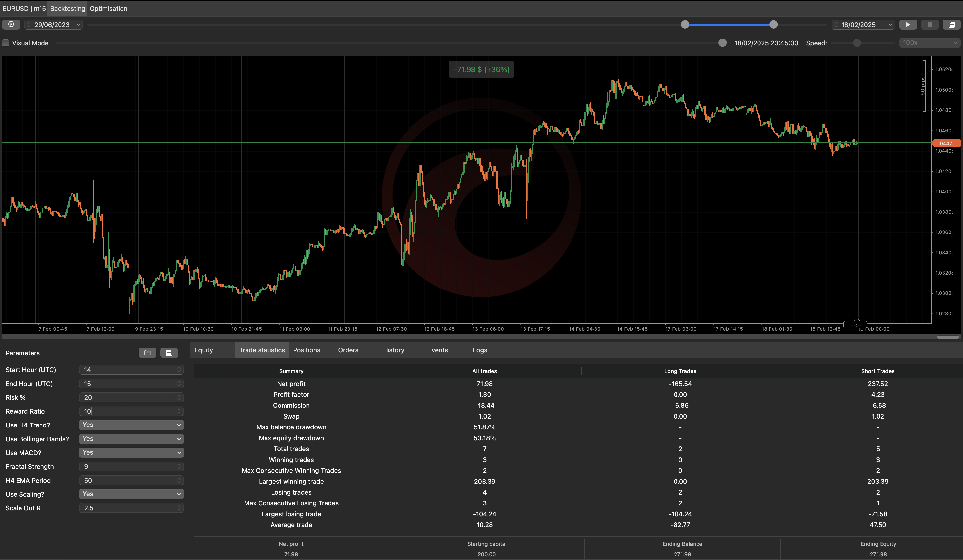Viewport: 963px width, 560px height.
Task: Expand the Use MACD dropdown
Action: tap(131, 453)
